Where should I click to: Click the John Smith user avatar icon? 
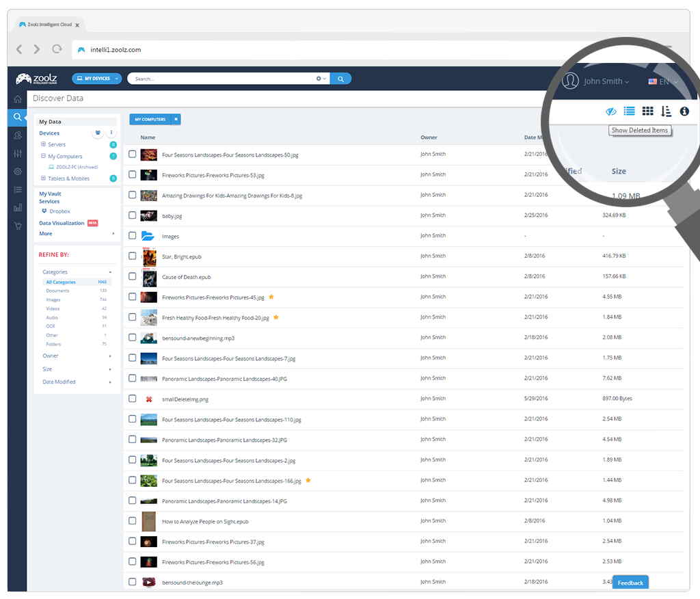(x=570, y=81)
